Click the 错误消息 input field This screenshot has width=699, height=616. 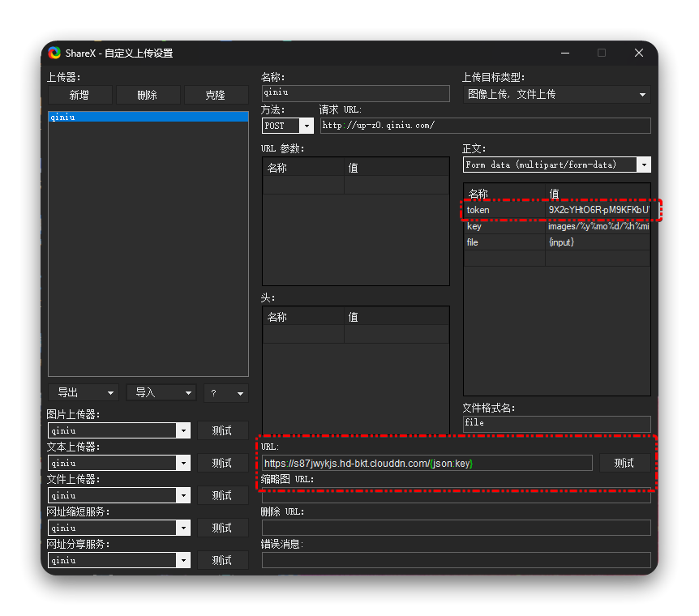click(456, 560)
